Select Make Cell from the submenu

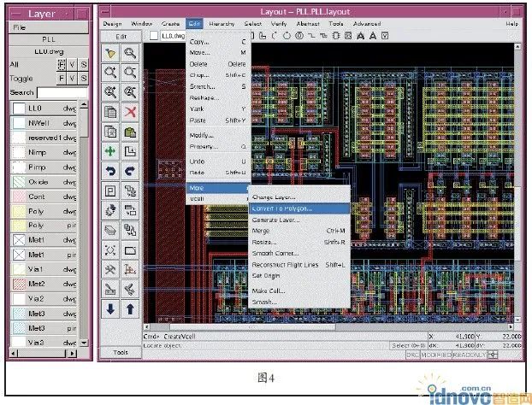point(268,291)
